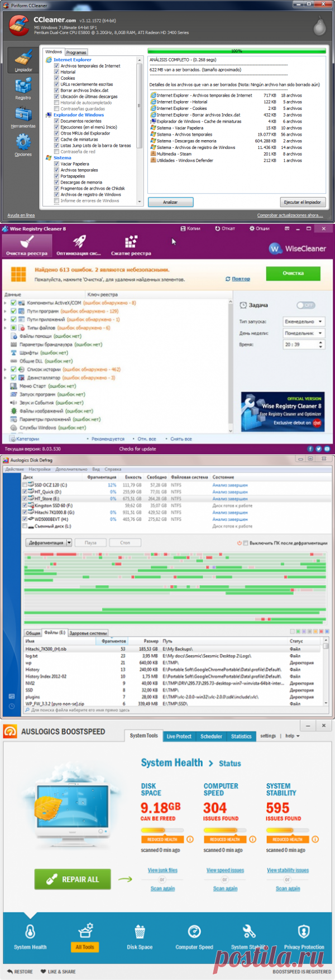Open the День недели dropdown

(x=304, y=333)
